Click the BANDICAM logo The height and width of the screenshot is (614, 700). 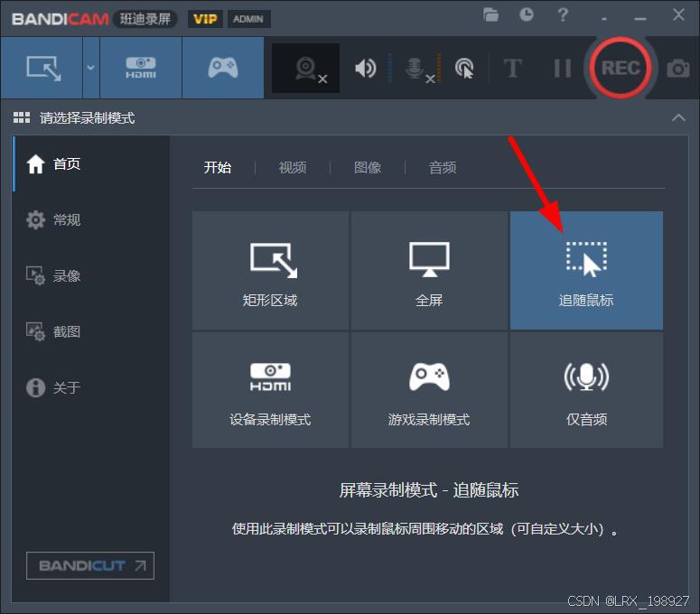61,19
